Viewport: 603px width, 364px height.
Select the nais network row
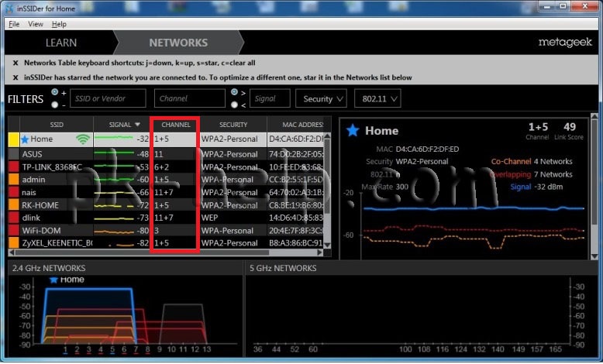coord(166,192)
